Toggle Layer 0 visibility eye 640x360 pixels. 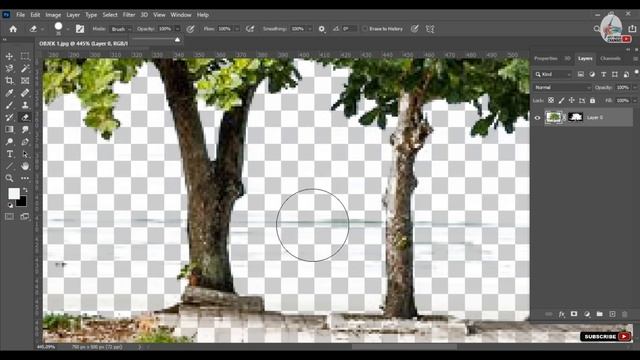tap(538, 118)
